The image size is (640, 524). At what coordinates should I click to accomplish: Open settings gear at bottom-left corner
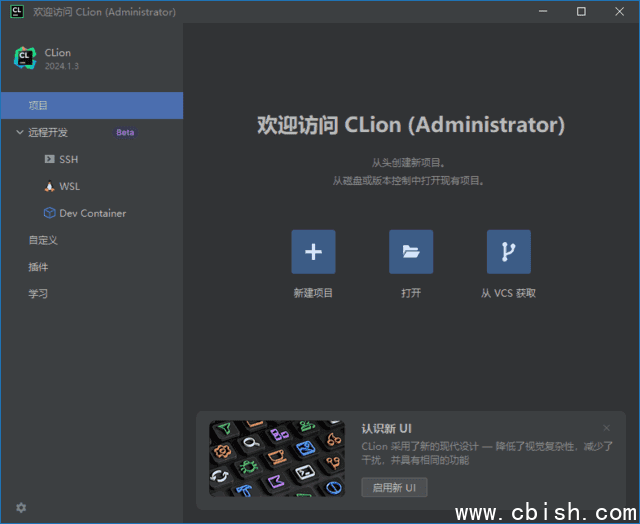pos(21,507)
